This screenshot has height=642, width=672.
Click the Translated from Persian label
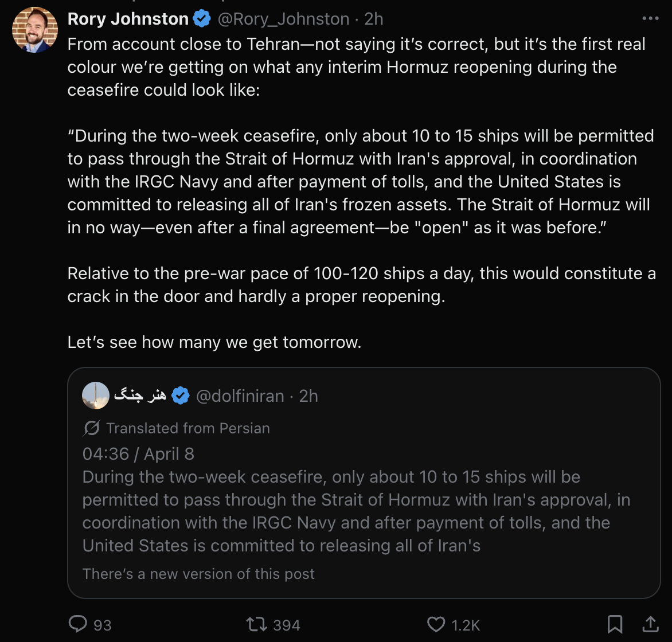point(188,428)
